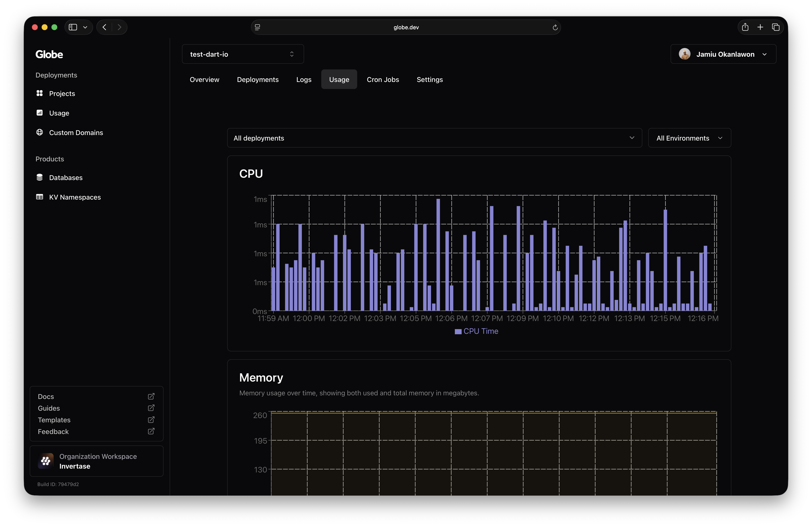Image resolution: width=812 pixels, height=527 pixels.
Task: Click the browser share icon
Action: pyautogui.click(x=745, y=27)
